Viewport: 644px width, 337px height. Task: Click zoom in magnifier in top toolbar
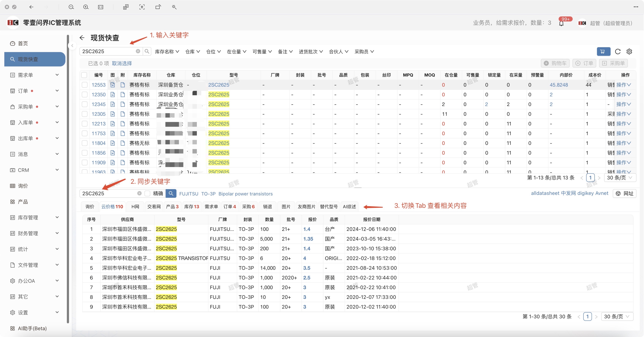[x=86, y=7]
